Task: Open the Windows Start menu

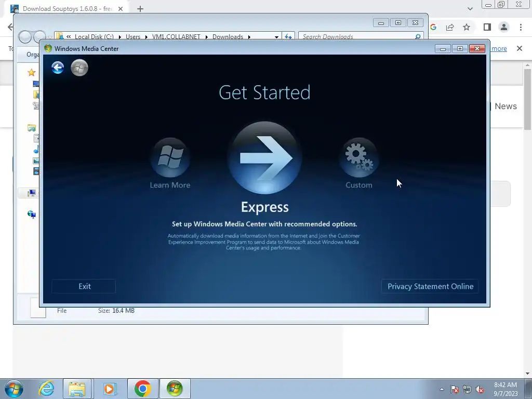Action: tap(14, 389)
